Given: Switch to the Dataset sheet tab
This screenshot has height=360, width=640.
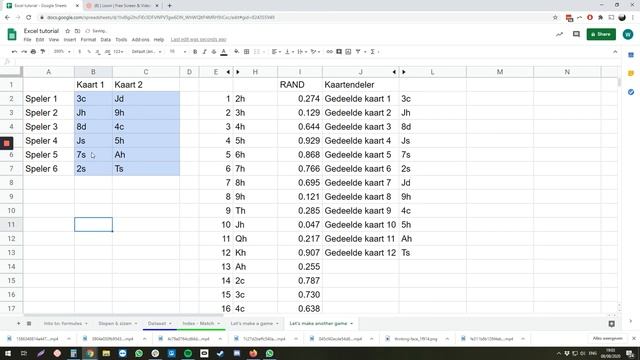Looking at the screenshot, I should [x=160, y=323].
